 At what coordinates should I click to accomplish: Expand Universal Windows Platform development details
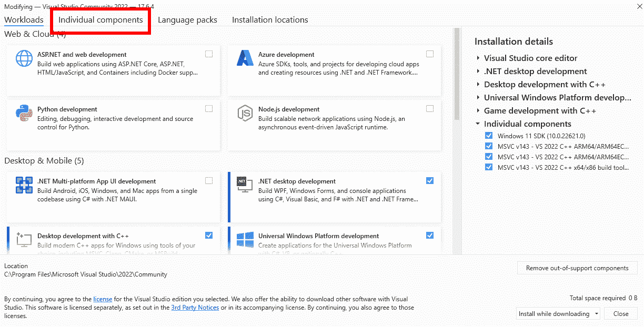click(478, 98)
